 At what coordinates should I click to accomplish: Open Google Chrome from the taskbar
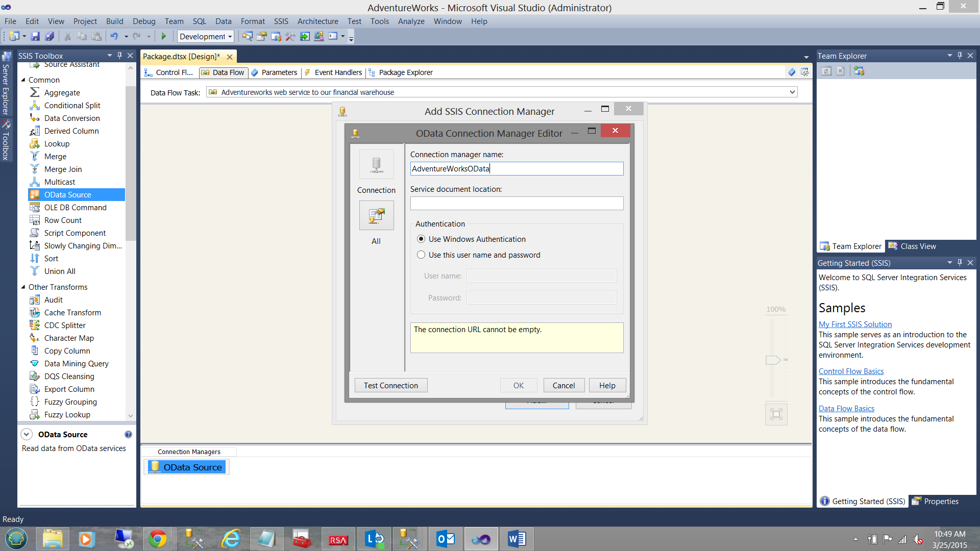pos(157,539)
